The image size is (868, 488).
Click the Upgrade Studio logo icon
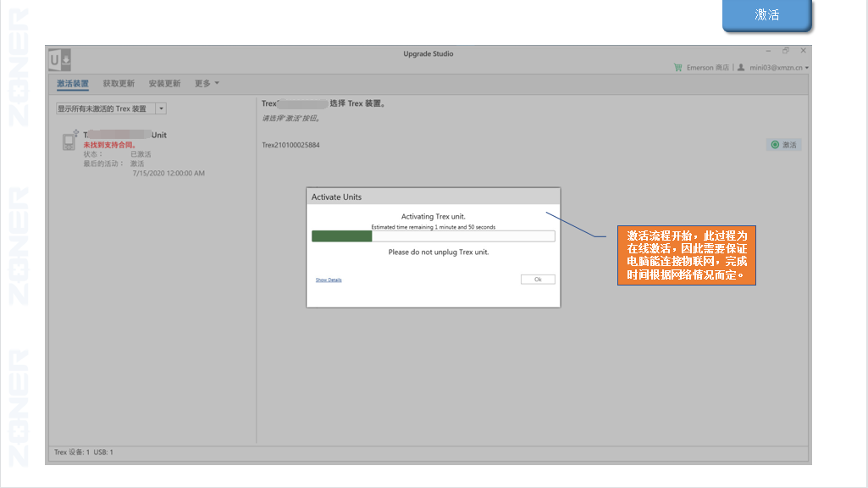pyautogui.click(x=59, y=59)
